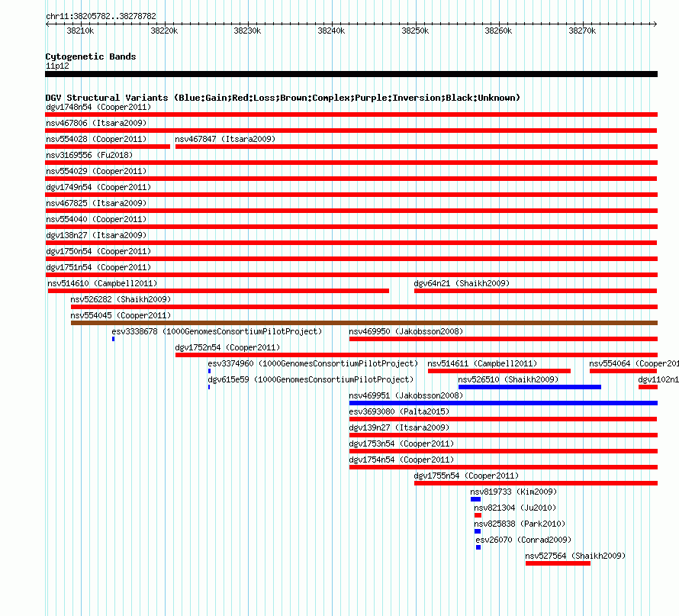Image resolution: width=679 pixels, height=616 pixels.
Task: Click the red bar under nsv514610
Action: (x=218, y=291)
